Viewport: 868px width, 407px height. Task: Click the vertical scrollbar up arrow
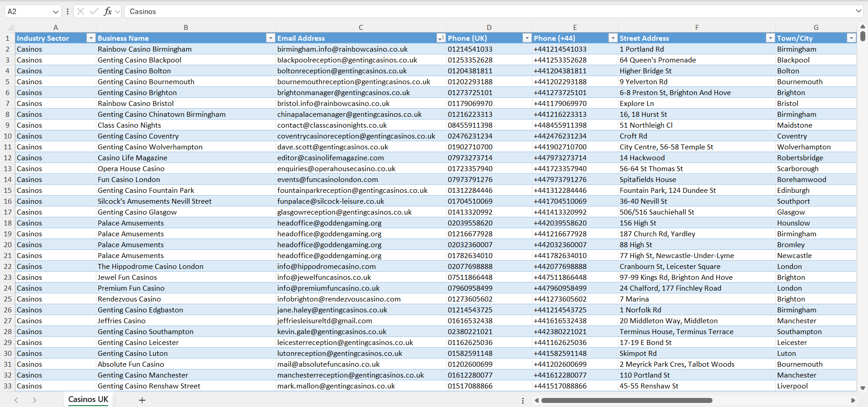863,27
